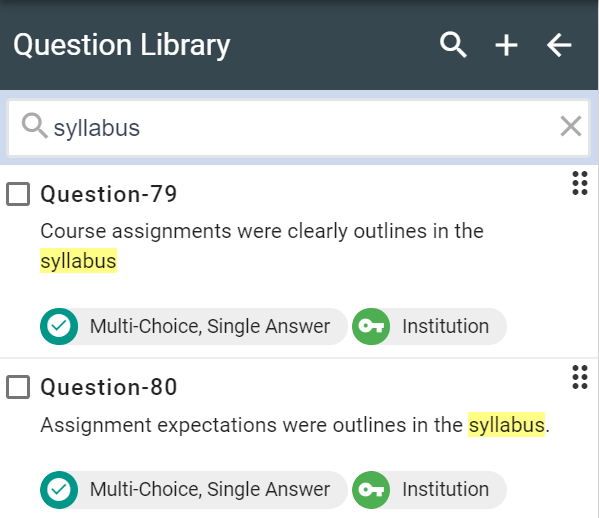Check the Question-79 checkbox
Screen dimensions: 599x518
(x=18, y=194)
